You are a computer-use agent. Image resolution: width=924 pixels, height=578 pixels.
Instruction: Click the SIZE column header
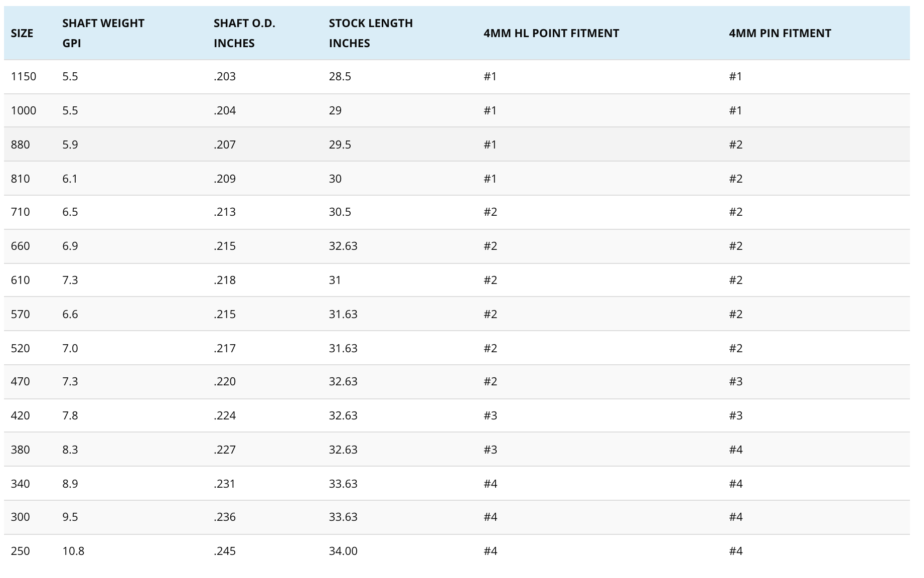22,33
